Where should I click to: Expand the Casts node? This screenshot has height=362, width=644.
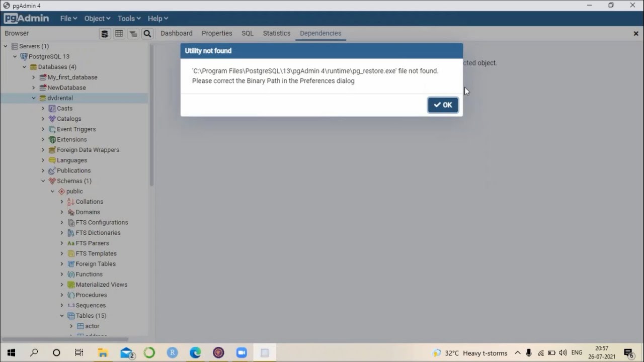click(x=43, y=109)
